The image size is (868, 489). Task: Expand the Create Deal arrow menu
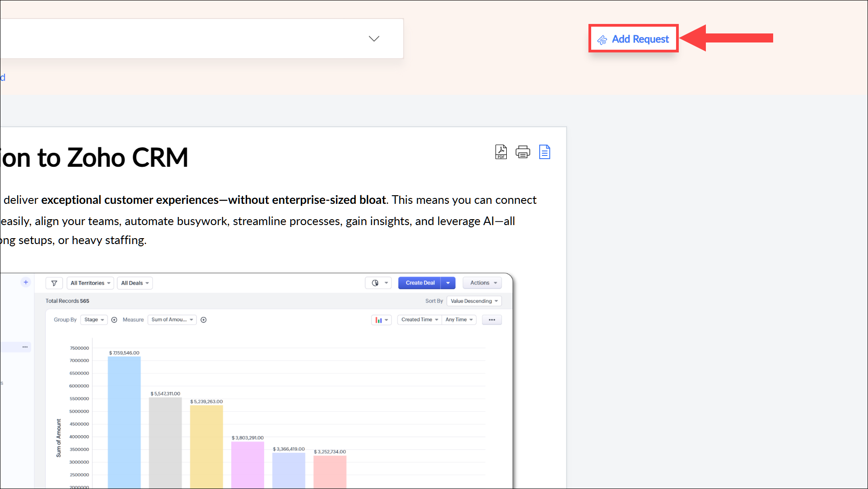tap(448, 283)
